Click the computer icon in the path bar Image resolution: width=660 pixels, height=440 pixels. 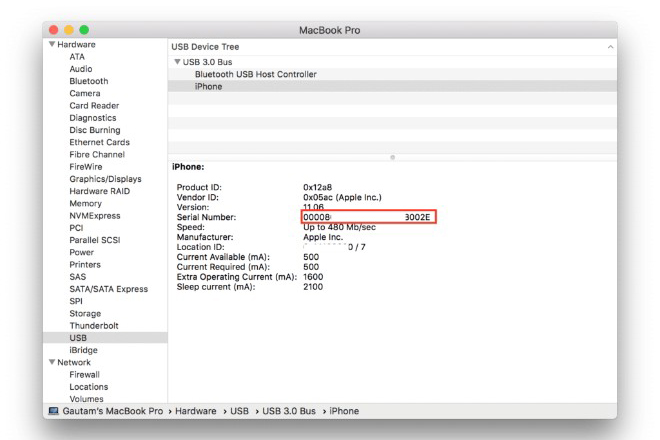[x=54, y=411]
